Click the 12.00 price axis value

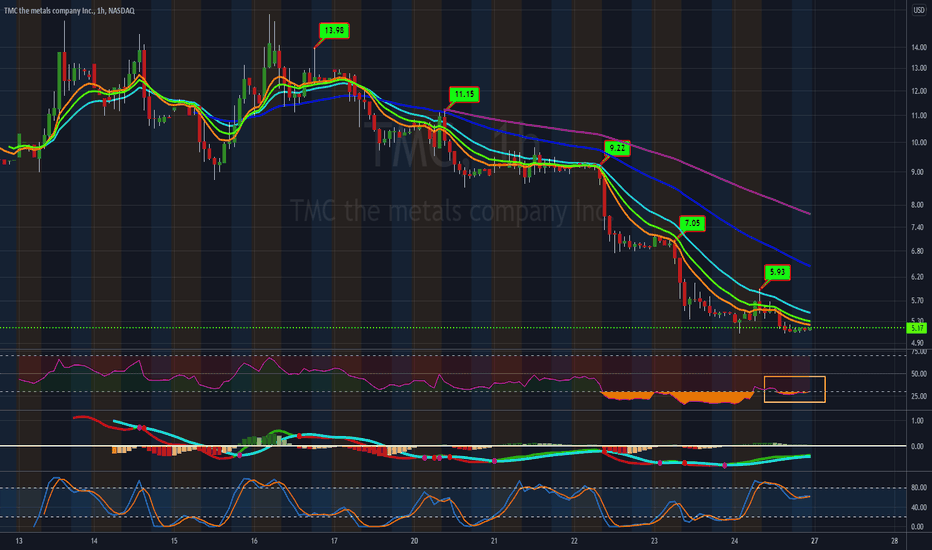[918, 91]
